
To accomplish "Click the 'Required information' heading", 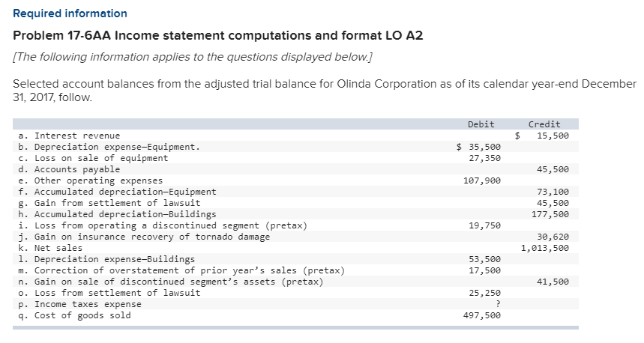I will tap(70, 13).
